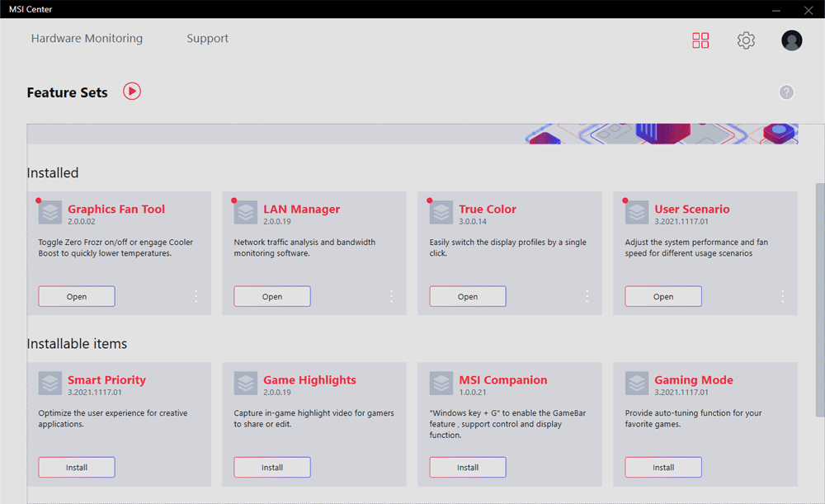Click the Smart Priority layers icon
825x504 pixels.
point(50,384)
